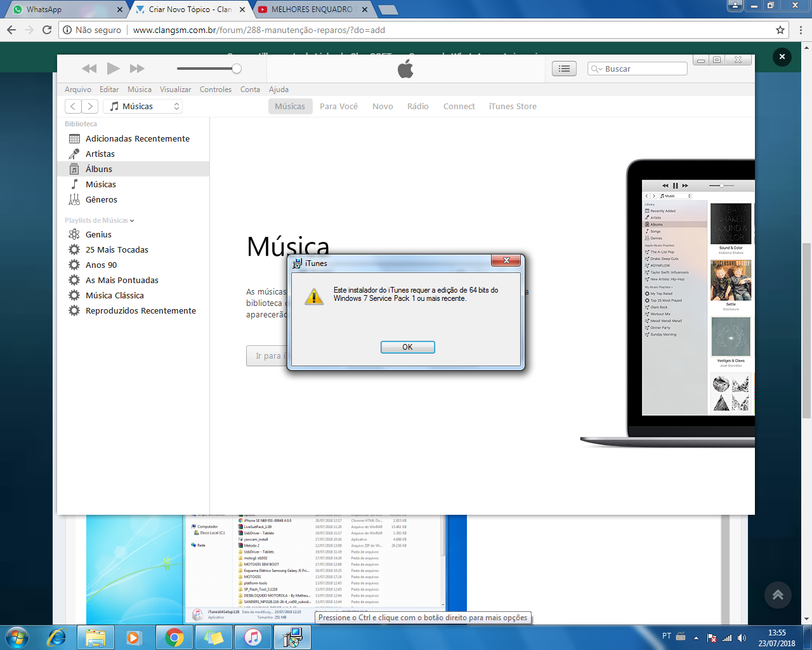Click the volume icon in system tray
Screen dimensions: 812x650
tap(742, 637)
